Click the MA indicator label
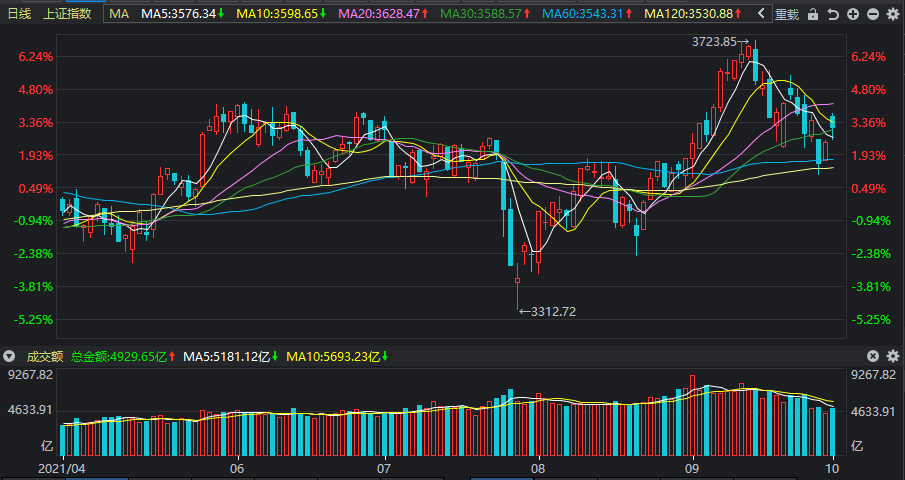The height and width of the screenshot is (480, 905). coord(119,14)
